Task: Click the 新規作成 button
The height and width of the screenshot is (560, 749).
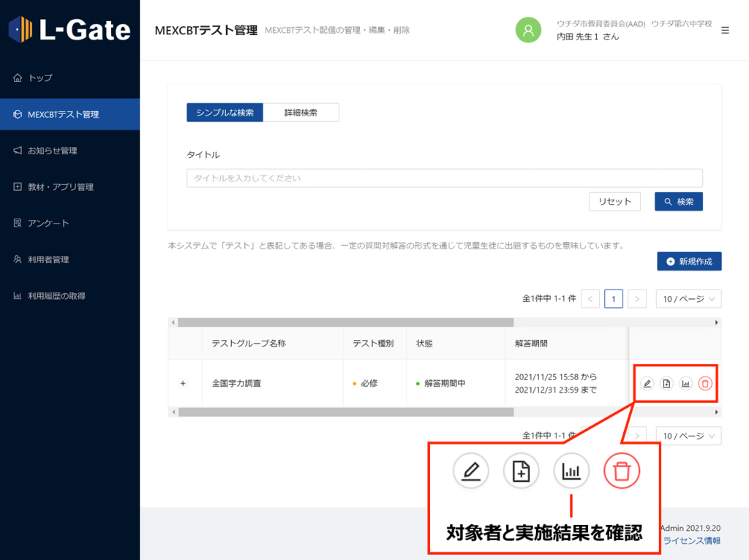Action: [x=689, y=261]
